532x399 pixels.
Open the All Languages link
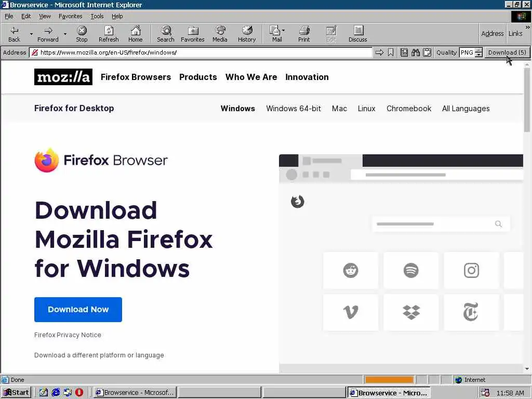click(466, 109)
